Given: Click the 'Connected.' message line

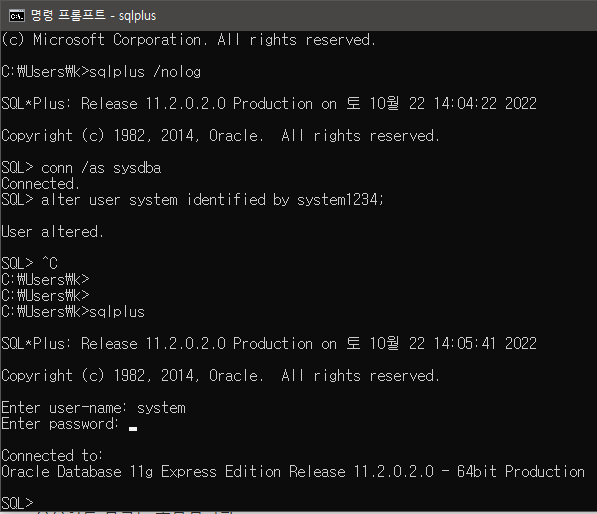Looking at the screenshot, I should (x=40, y=184).
